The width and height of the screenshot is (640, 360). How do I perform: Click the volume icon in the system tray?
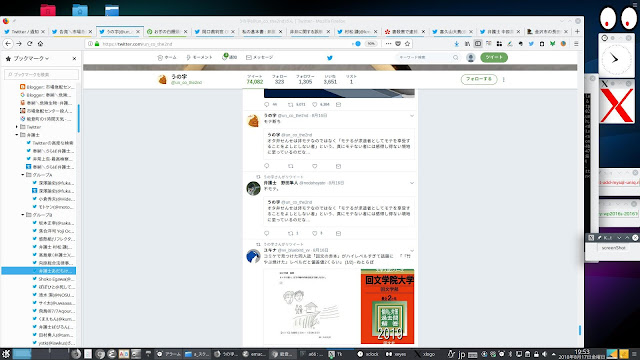(x=544, y=354)
